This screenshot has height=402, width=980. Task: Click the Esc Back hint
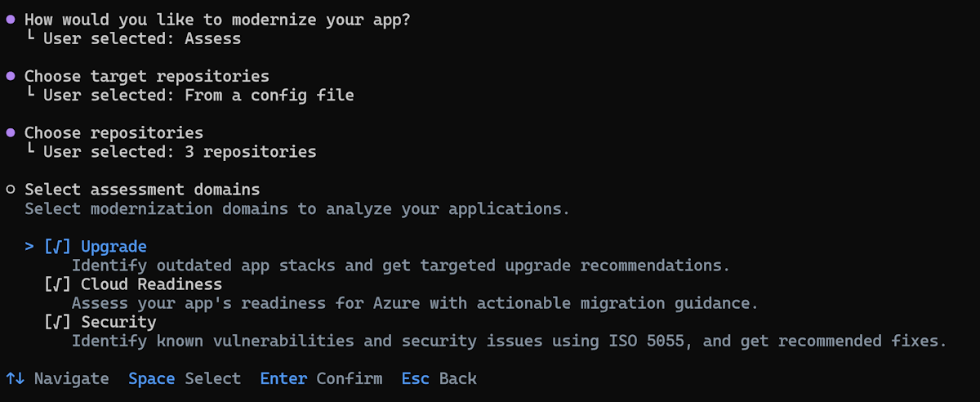pos(439,379)
